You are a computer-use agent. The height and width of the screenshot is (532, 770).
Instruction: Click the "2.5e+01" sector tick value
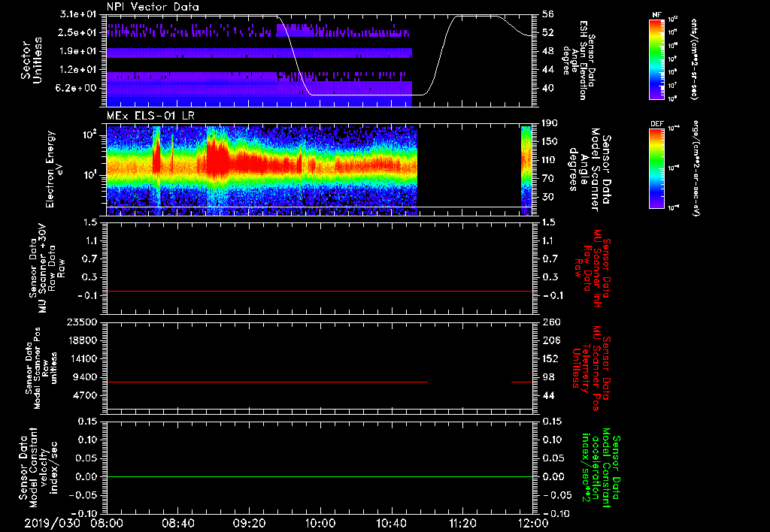point(78,33)
